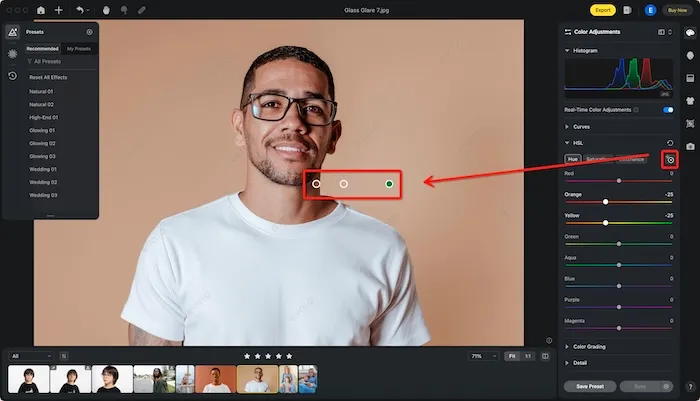Open the All Presets filter
This screenshot has width=700, height=401.
(44, 62)
